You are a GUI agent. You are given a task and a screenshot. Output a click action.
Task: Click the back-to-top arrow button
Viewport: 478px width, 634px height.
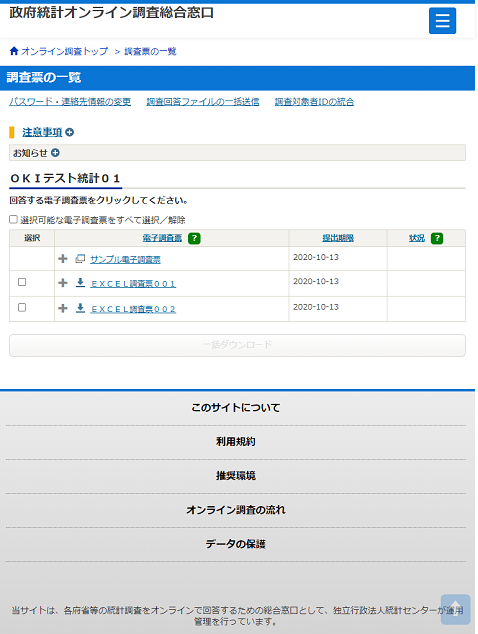[x=455, y=609]
